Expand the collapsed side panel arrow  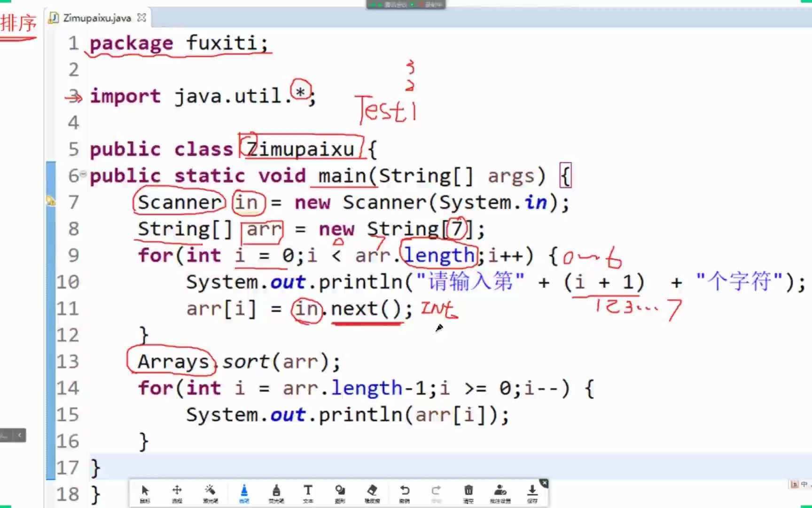tap(19, 435)
